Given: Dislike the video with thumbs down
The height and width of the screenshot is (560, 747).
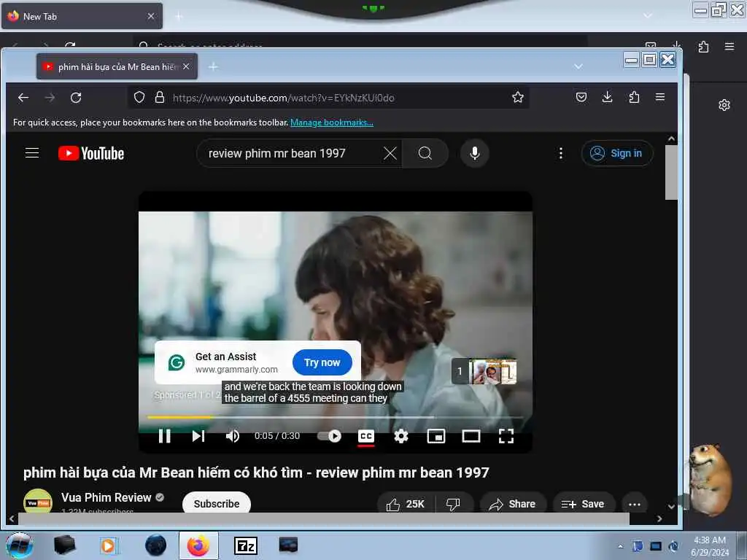Looking at the screenshot, I should 453,504.
